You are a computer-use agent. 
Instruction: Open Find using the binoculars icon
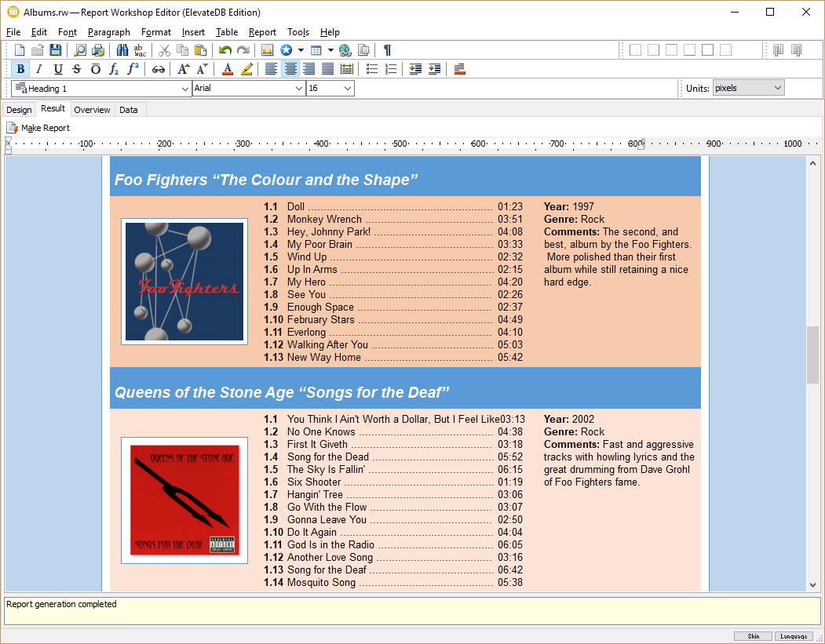122,50
